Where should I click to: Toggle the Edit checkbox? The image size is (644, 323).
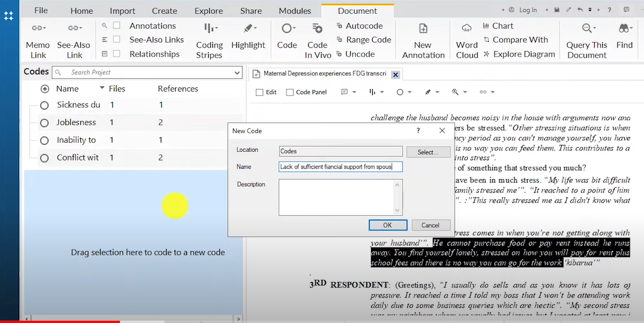(x=260, y=92)
